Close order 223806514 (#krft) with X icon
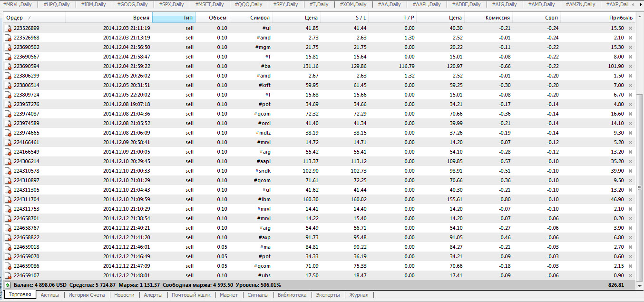This screenshot has width=644, height=302. 631,85
